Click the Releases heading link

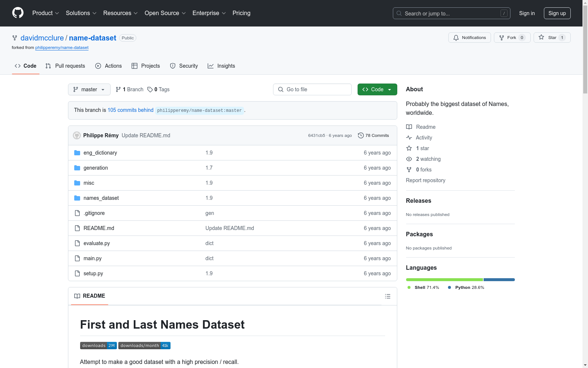pyautogui.click(x=418, y=201)
